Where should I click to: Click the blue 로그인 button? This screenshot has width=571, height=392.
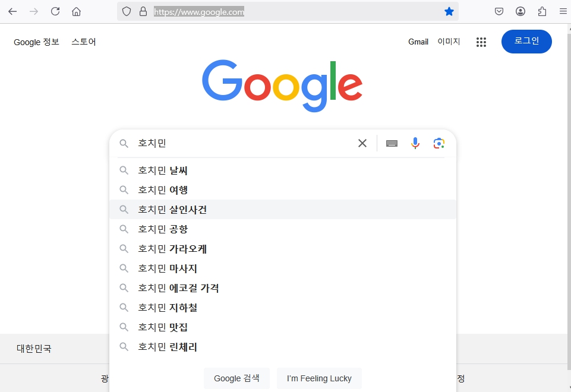pyautogui.click(x=526, y=41)
